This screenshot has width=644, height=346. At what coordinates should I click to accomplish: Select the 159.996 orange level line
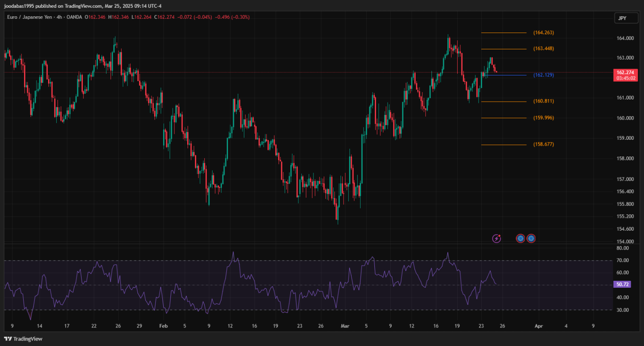point(504,118)
